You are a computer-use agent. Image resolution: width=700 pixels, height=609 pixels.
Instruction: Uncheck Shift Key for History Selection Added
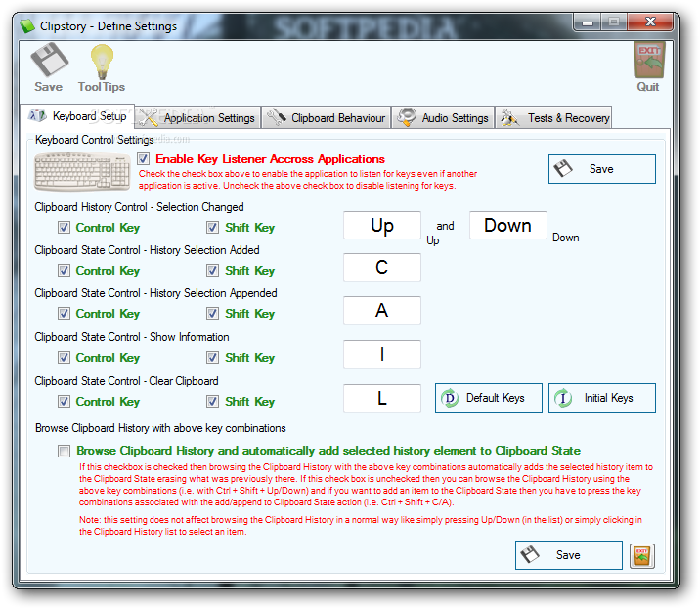tap(212, 271)
